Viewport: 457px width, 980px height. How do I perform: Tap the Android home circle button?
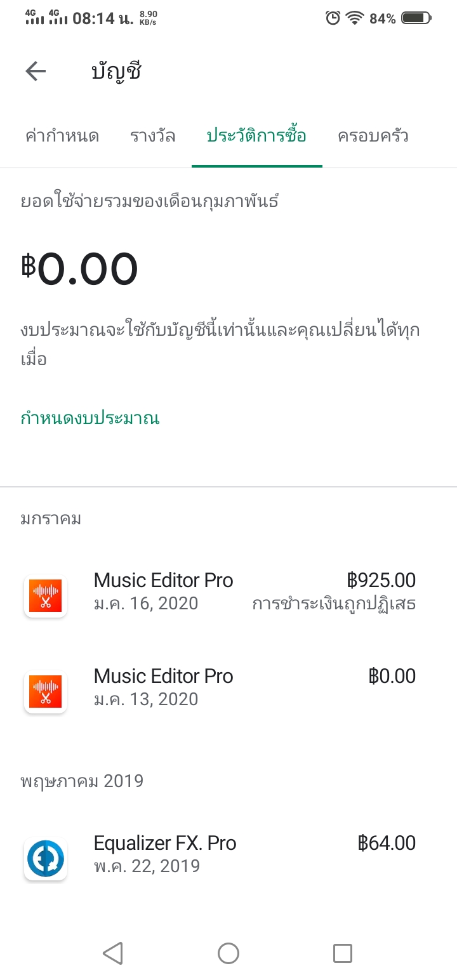[x=228, y=953]
